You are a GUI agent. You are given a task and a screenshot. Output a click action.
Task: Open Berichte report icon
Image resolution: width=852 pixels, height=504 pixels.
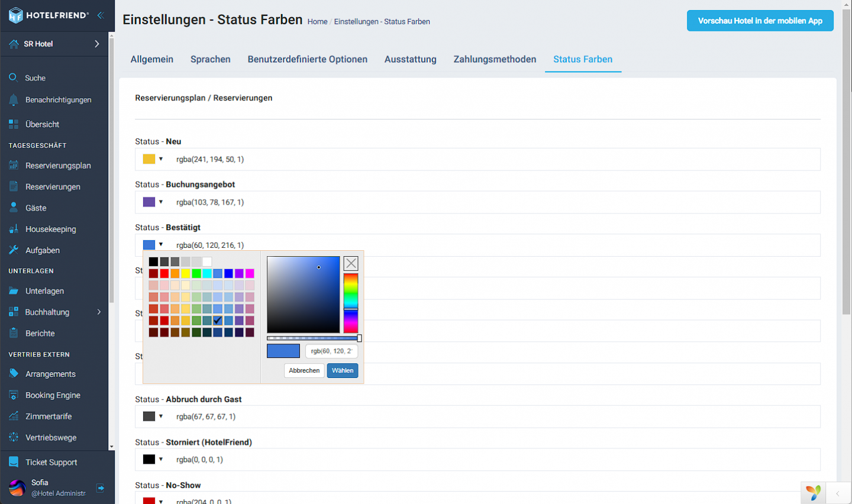pos(14,333)
